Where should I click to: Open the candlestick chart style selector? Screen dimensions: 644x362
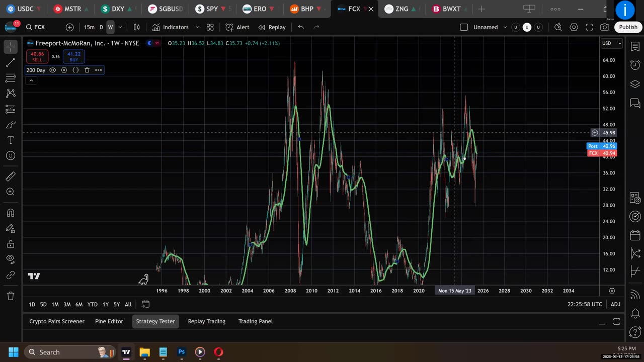coord(136,27)
